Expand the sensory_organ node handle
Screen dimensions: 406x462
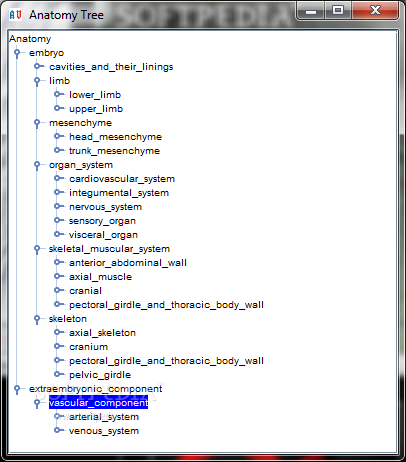pos(59,221)
